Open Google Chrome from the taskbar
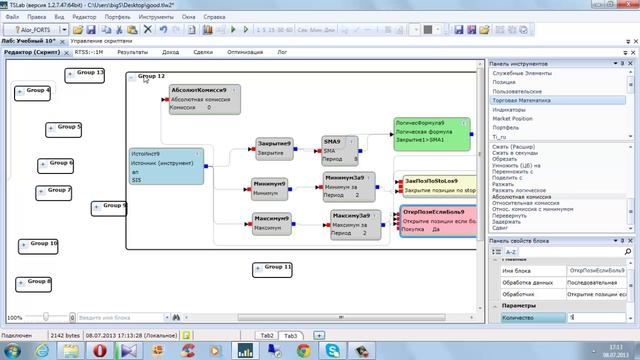The width and height of the screenshot is (640, 360). tap(303, 351)
